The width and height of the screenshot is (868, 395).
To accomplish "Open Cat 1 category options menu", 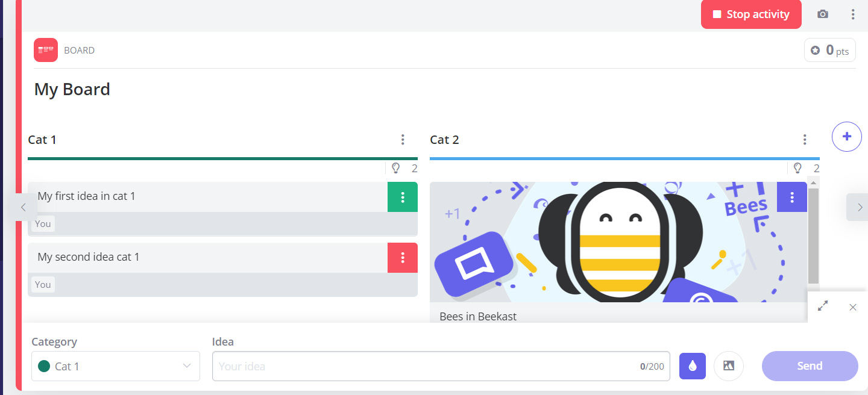I will pyautogui.click(x=403, y=140).
